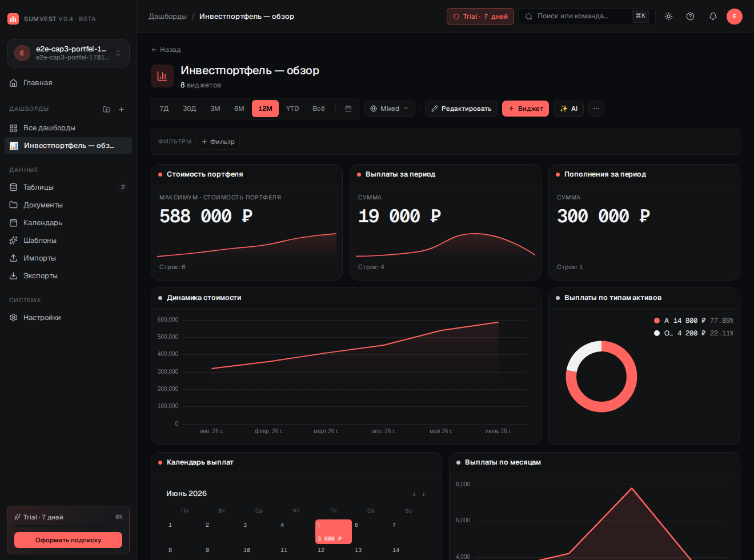Screen dimensions: 754x560
Task: Click Динамика стоимости widget title
Action: [204, 298]
